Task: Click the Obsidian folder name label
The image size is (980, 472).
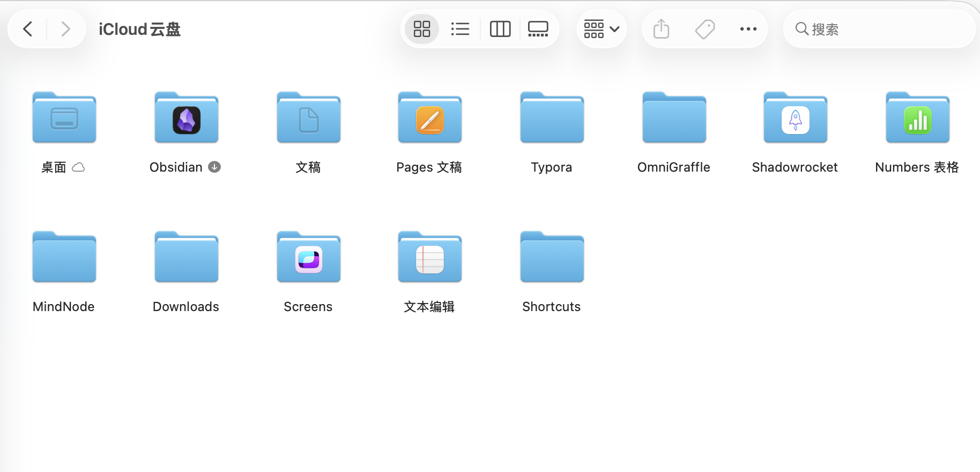Action: click(x=176, y=167)
